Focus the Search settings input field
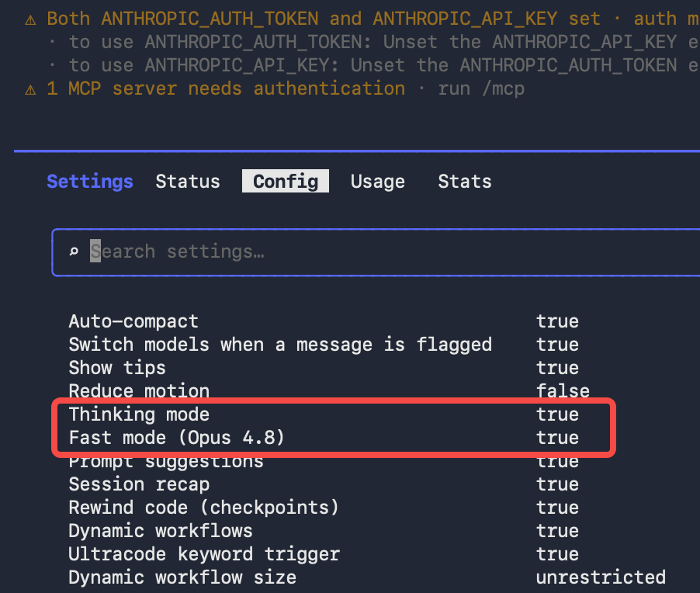The width and height of the screenshot is (700, 593). tap(376, 252)
